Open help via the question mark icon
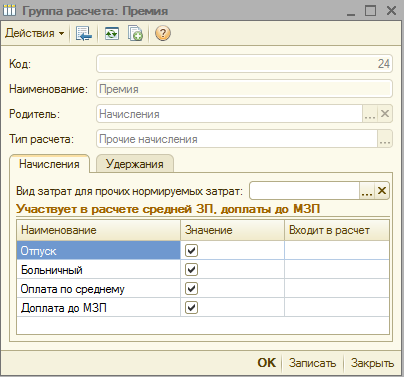 (x=163, y=33)
